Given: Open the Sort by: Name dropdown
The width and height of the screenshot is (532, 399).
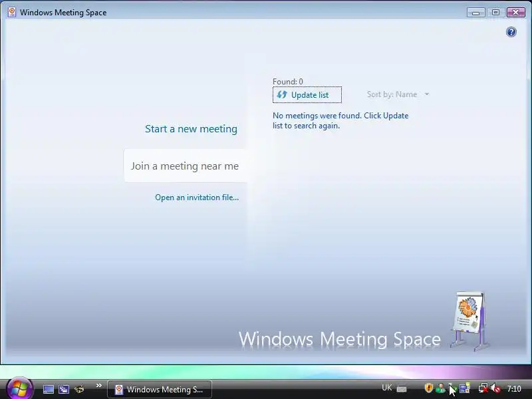Looking at the screenshot, I should (398, 94).
